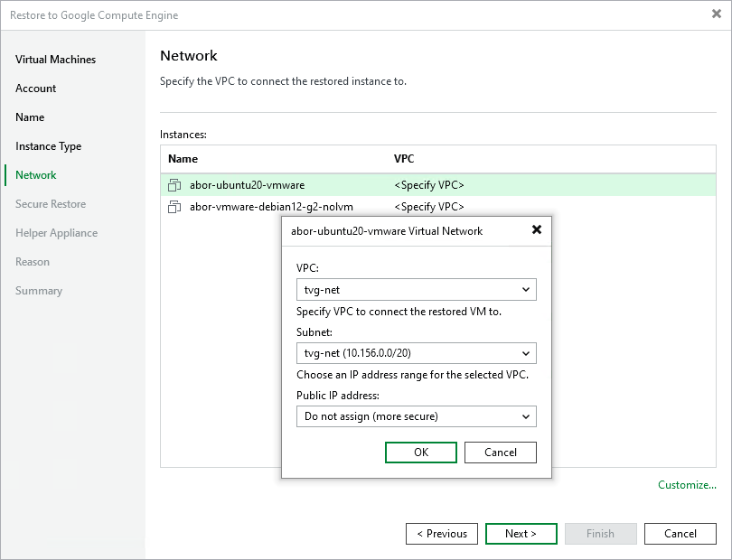Viewport: 732px width, 560px height.
Task: Click the VPC dropdown arrow
Action: (x=526, y=290)
